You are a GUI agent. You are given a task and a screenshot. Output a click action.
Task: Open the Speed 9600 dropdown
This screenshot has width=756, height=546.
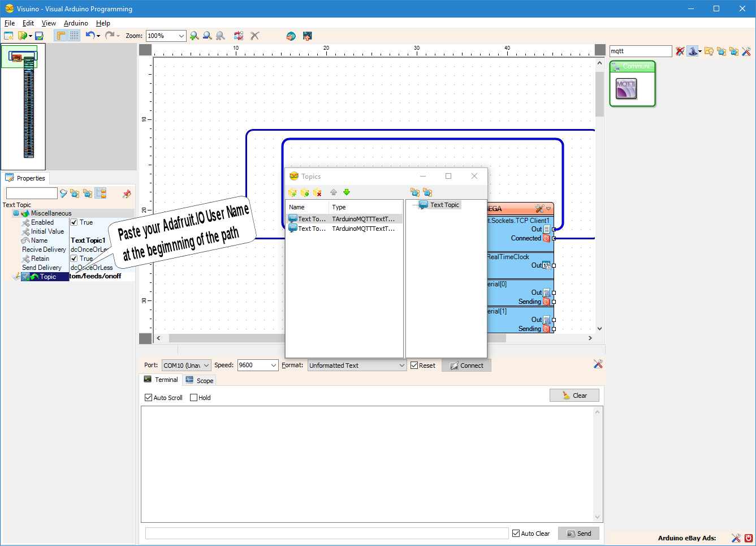[258, 366]
